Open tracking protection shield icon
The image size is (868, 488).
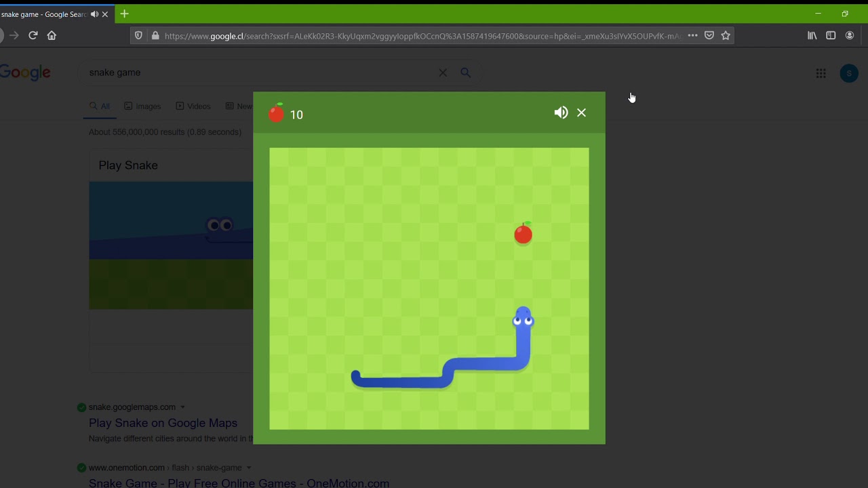[138, 35]
